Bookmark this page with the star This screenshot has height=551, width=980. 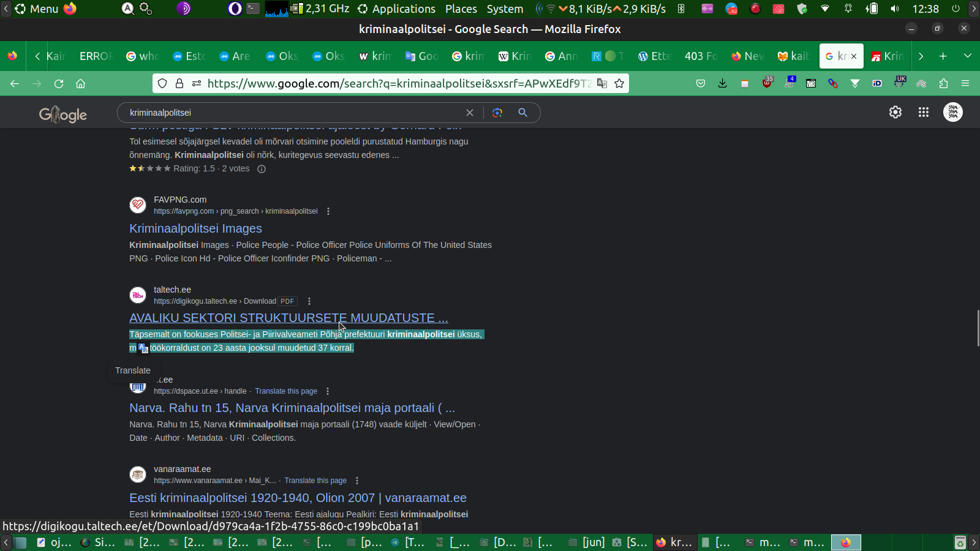619,84
